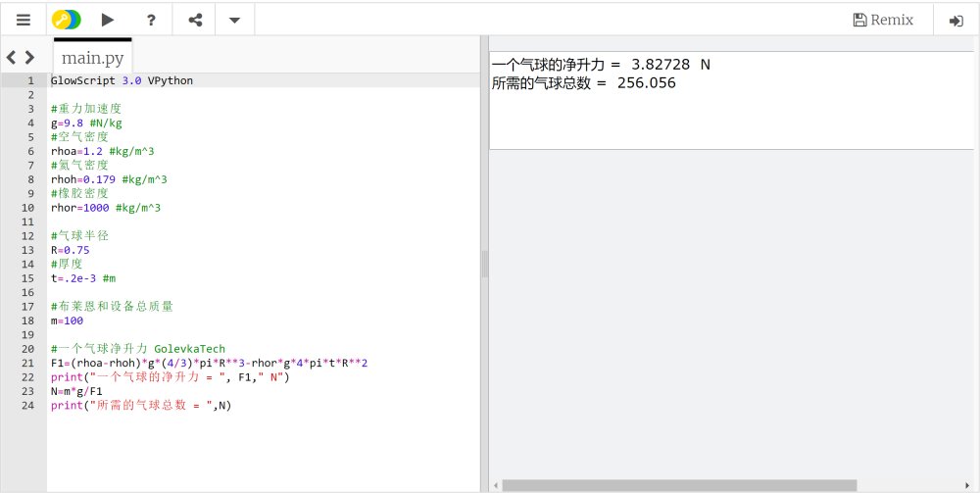Click the Trinket logo icon

[67, 20]
